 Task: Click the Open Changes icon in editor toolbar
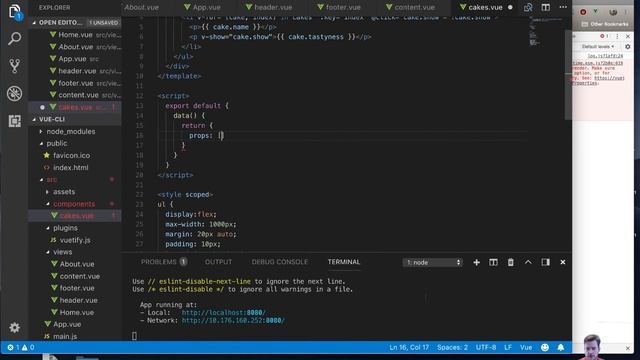(528, 7)
